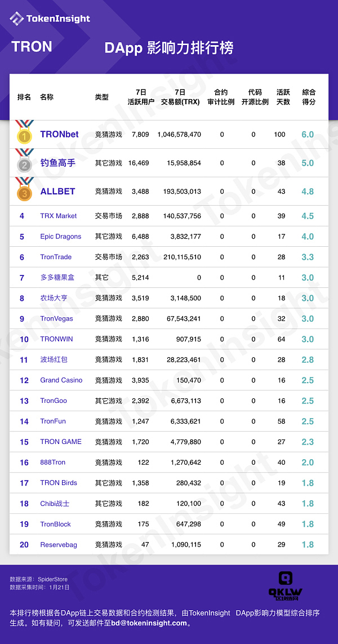The height and width of the screenshot is (644, 338).
Task: Click the transaction value 67,543,241
Action: (x=184, y=319)
